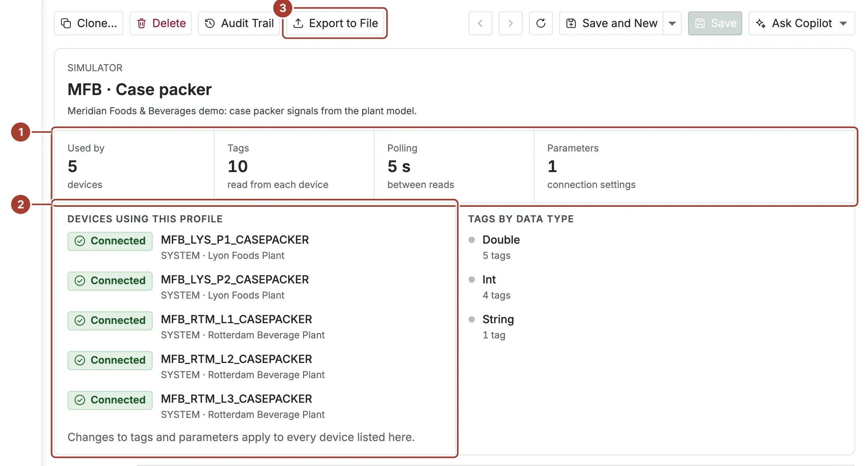The height and width of the screenshot is (466, 868).
Task: Select MFB_LYS_P2_CASEPACKER device
Action: [235, 279]
